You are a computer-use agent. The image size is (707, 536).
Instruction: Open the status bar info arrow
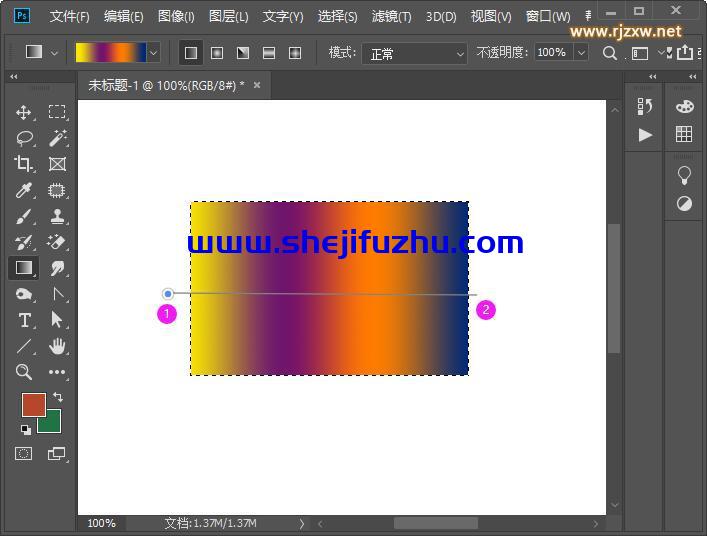pos(301,523)
